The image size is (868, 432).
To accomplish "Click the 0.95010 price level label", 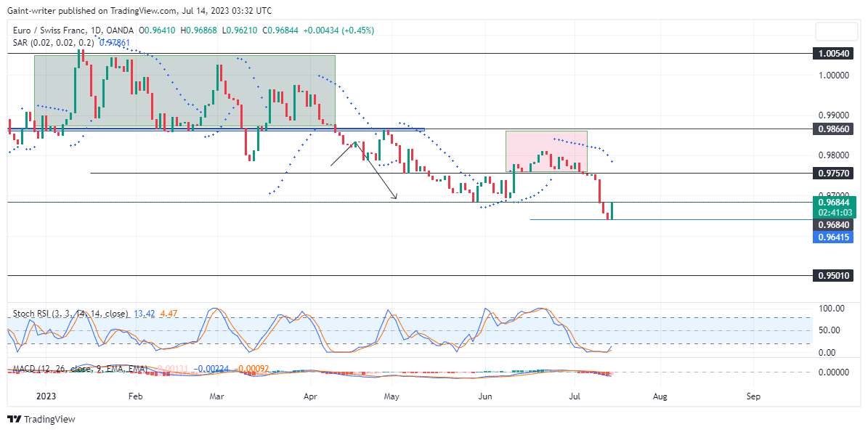I will click(832, 275).
